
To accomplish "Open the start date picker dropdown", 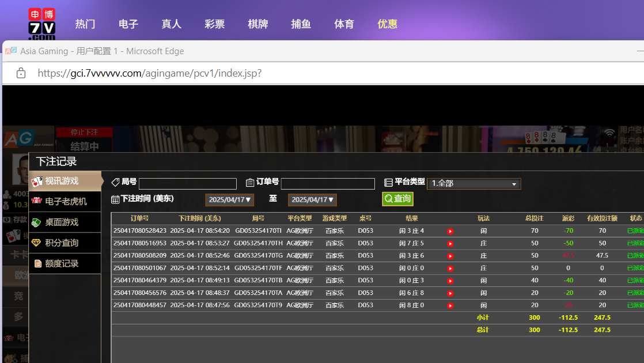I will (x=229, y=200).
